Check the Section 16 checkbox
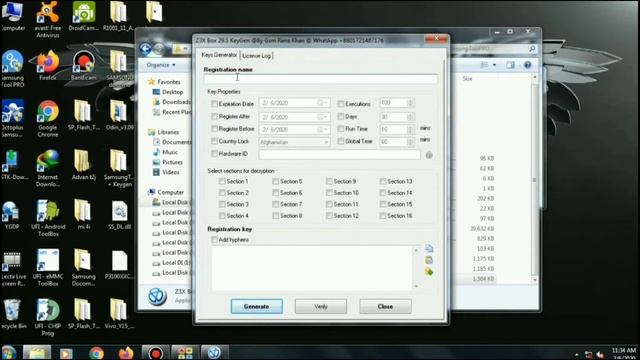 [x=382, y=216]
